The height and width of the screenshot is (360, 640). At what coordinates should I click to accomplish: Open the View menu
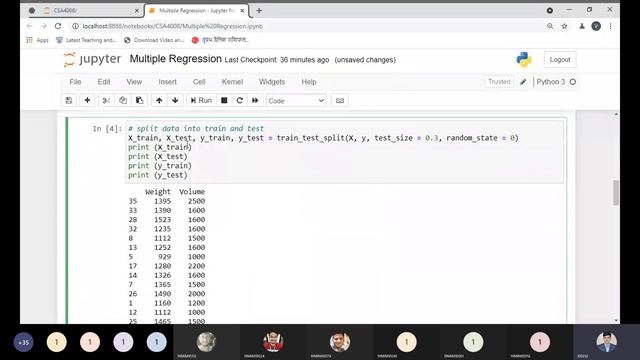pos(134,82)
